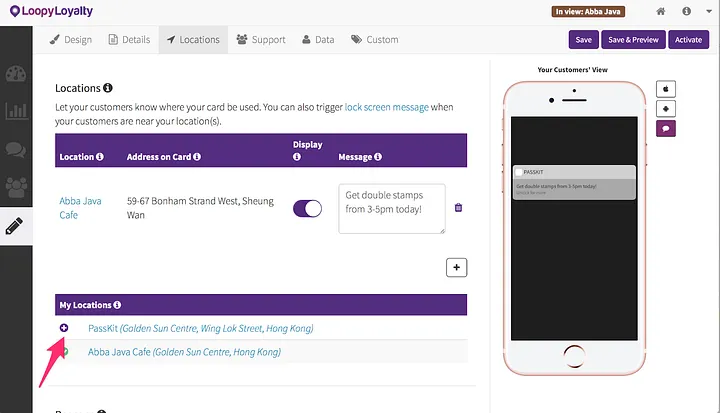Viewport: 720px width, 413px height.
Task: Show the lock screen message preview
Action: (666, 129)
